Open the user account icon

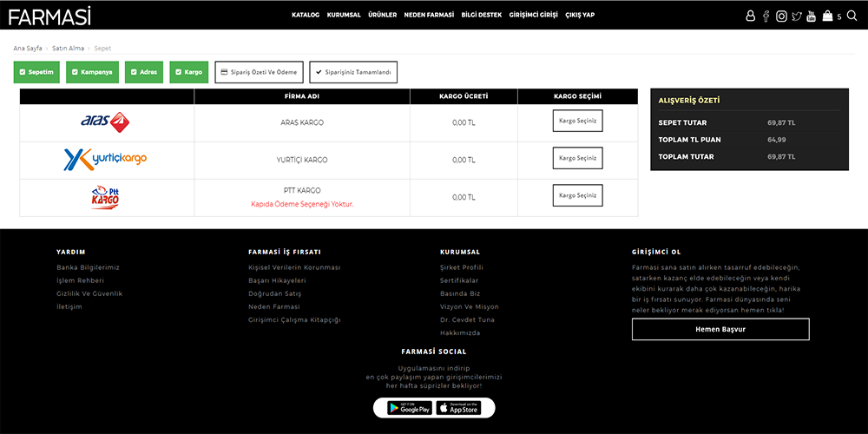pyautogui.click(x=750, y=16)
